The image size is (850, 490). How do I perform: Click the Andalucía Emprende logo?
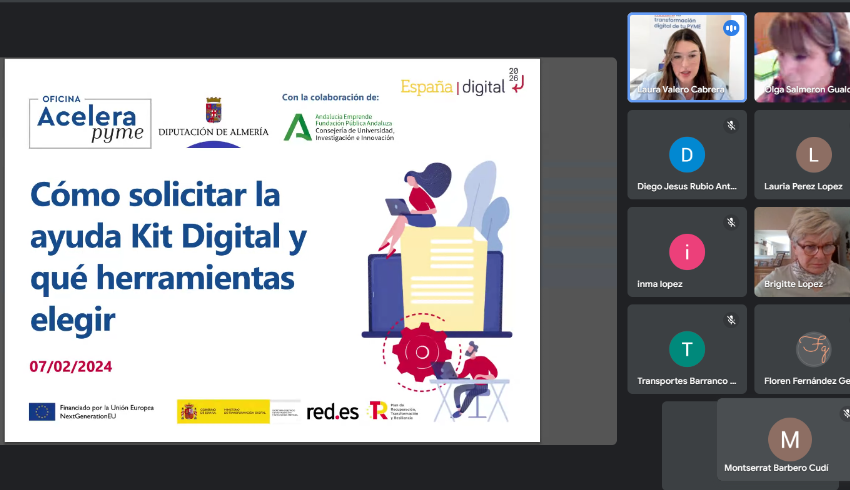pos(339,127)
